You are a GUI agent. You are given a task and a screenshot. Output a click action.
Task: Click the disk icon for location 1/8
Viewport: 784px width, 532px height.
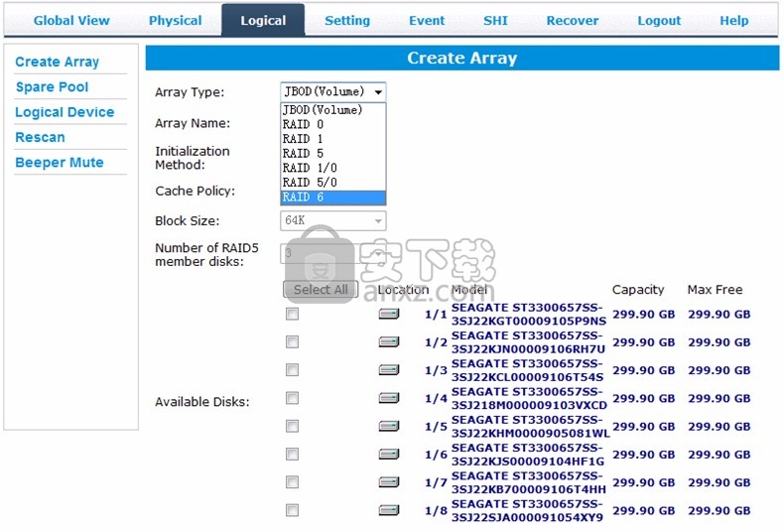pyautogui.click(x=388, y=510)
